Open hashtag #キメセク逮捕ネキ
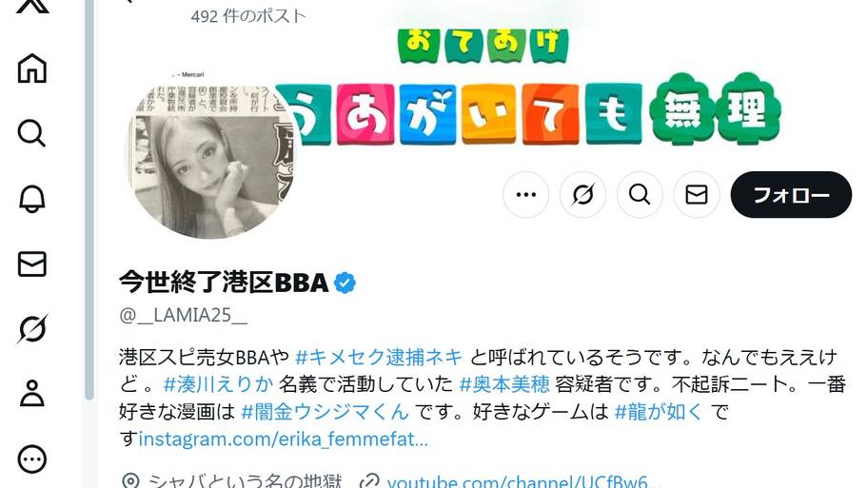868x488 pixels. click(x=379, y=358)
